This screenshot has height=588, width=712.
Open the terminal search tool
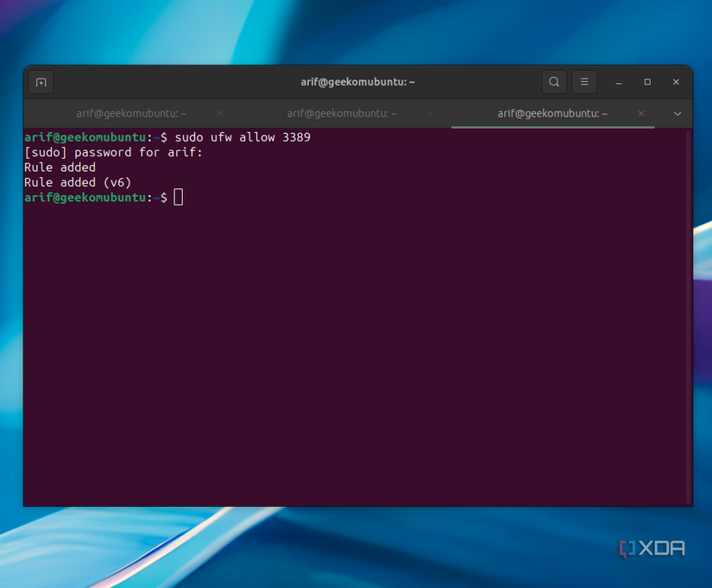click(x=554, y=82)
